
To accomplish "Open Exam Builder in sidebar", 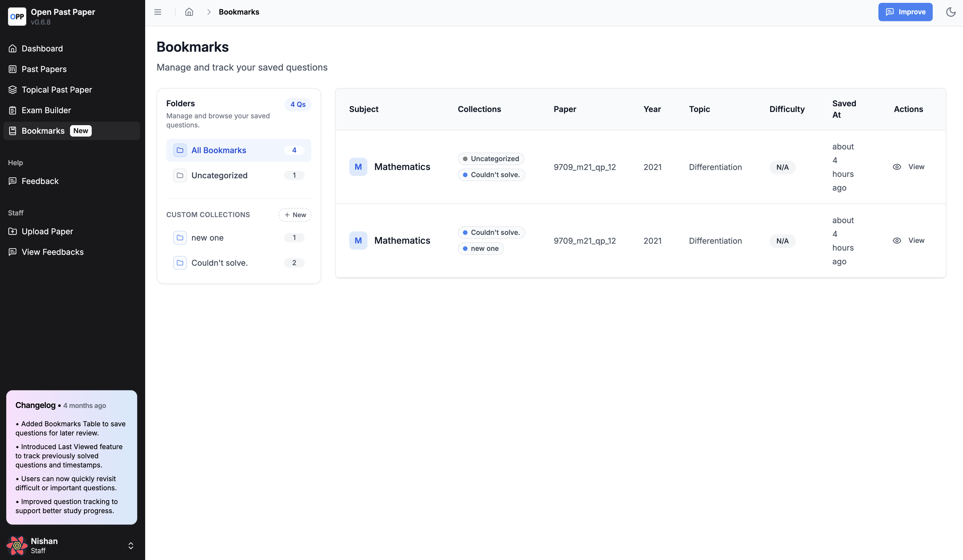I will point(72,110).
